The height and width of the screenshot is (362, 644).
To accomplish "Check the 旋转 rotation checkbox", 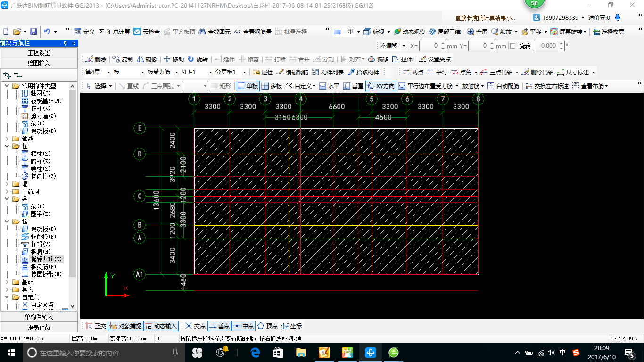I will point(512,46).
